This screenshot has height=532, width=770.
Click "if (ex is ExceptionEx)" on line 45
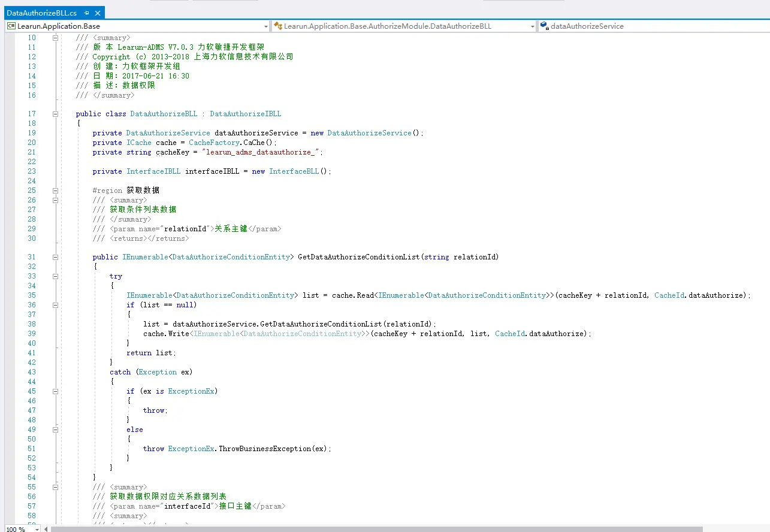click(172, 391)
